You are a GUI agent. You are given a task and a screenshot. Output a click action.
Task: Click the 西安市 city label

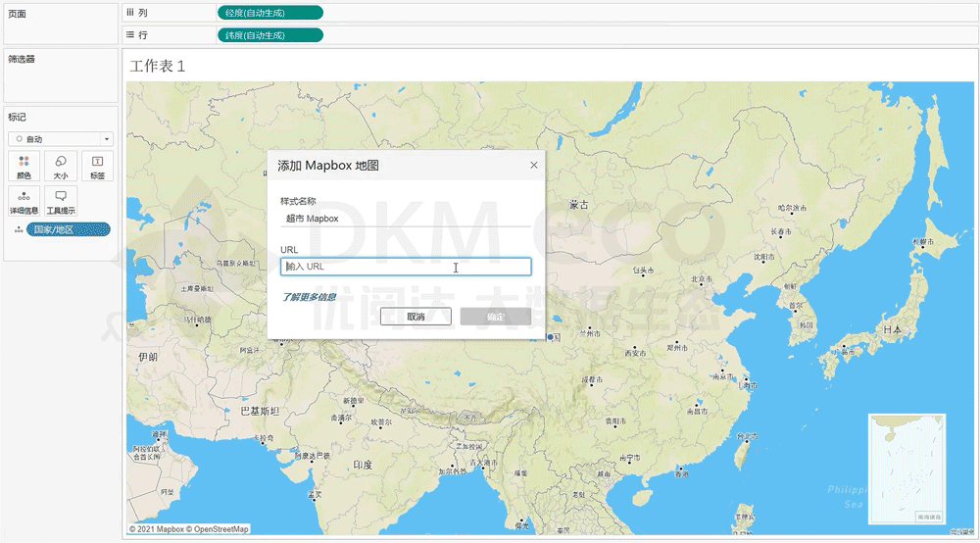[635, 353]
